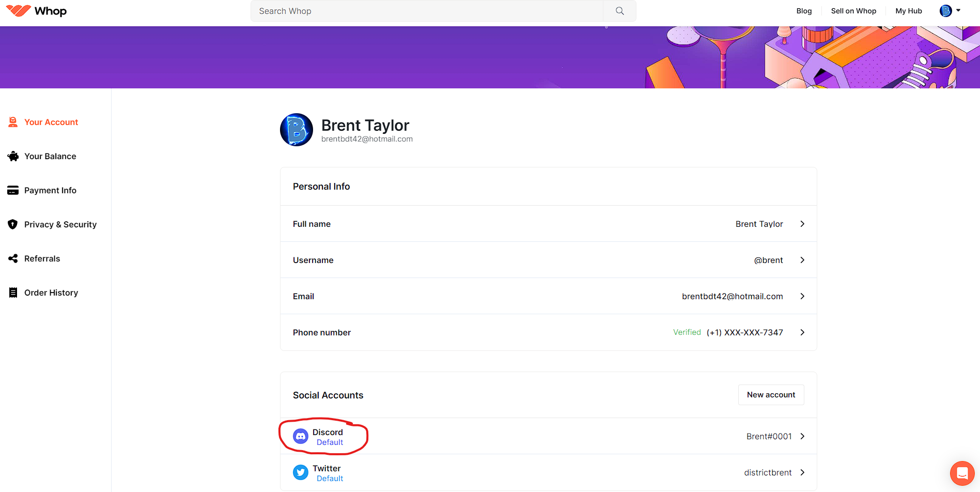Click the New account button

771,395
